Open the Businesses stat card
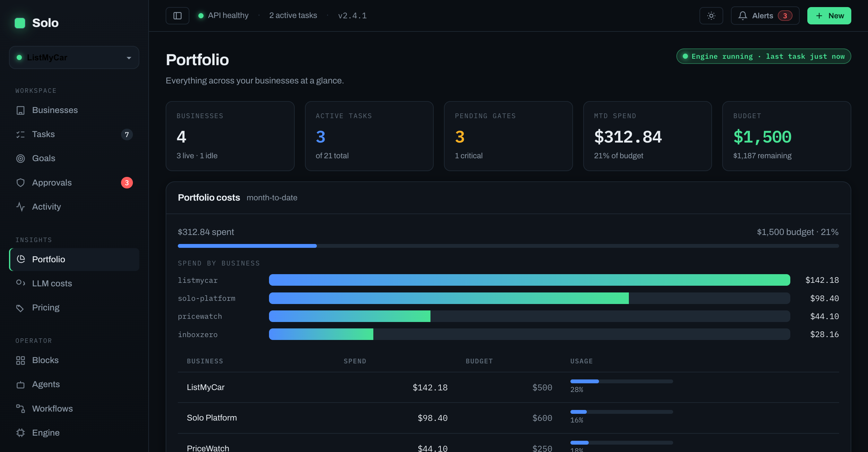The height and width of the screenshot is (452, 868). click(x=230, y=136)
